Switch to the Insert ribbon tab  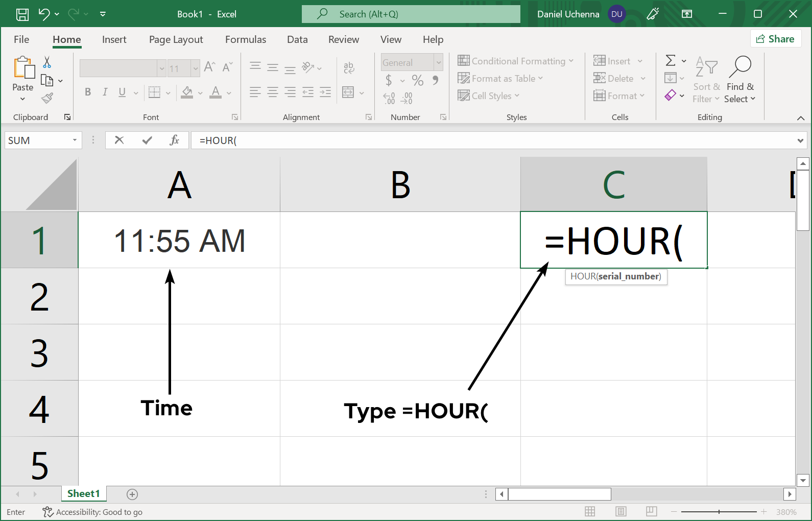[x=114, y=39]
